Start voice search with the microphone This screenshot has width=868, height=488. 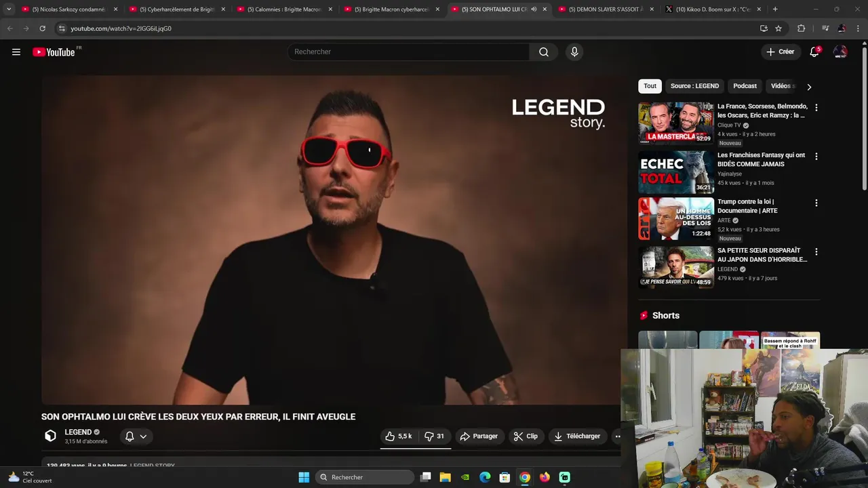[x=574, y=52]
